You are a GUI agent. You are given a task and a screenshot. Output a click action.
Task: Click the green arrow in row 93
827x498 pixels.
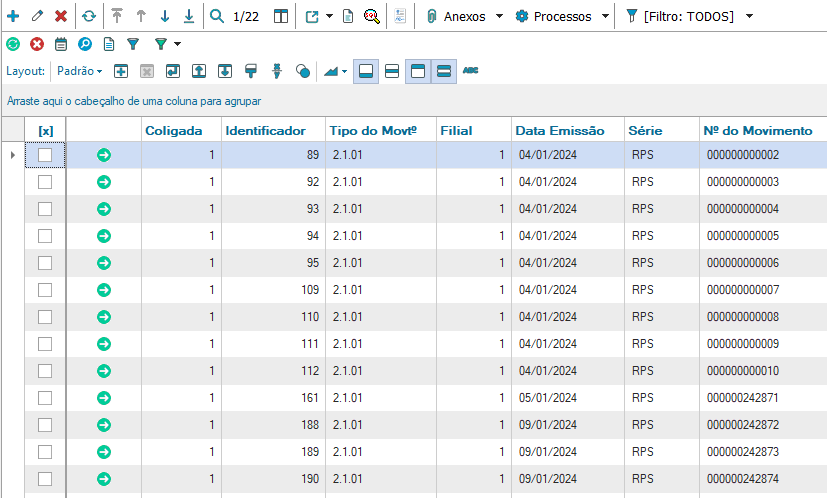click(x=103, y=209)
